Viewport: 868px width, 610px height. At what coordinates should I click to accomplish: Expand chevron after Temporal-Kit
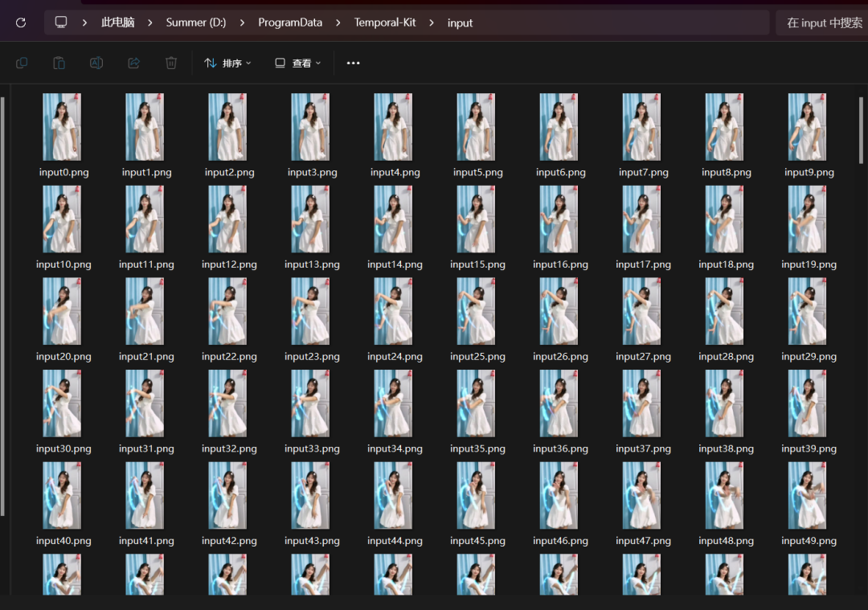coord(432,23)
